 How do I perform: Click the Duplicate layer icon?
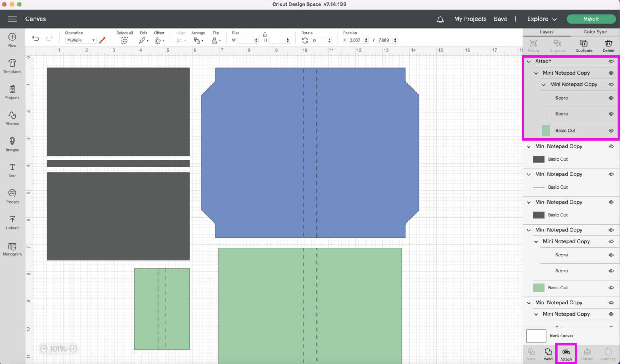pyautogui.click(x=584, y=45)
